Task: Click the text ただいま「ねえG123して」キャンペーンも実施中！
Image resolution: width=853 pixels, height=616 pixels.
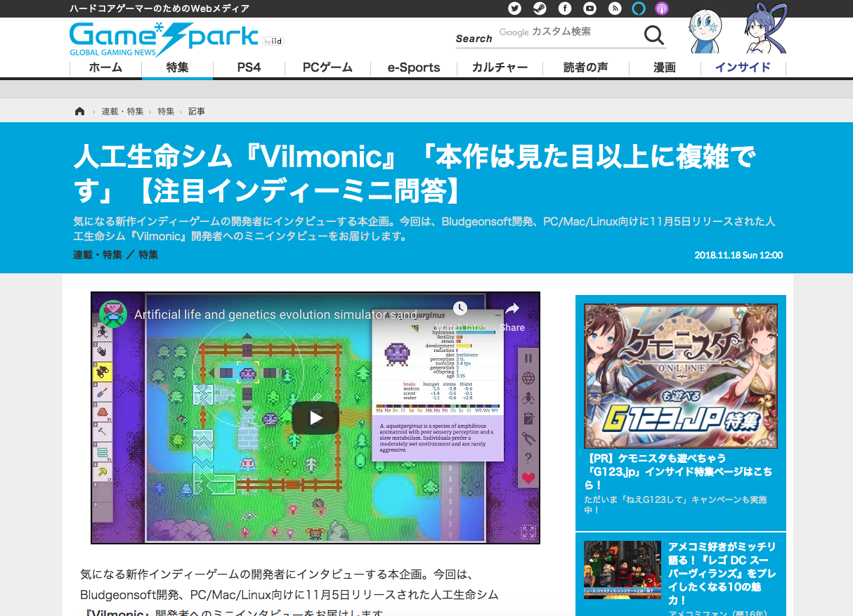Action: point(675,505)
